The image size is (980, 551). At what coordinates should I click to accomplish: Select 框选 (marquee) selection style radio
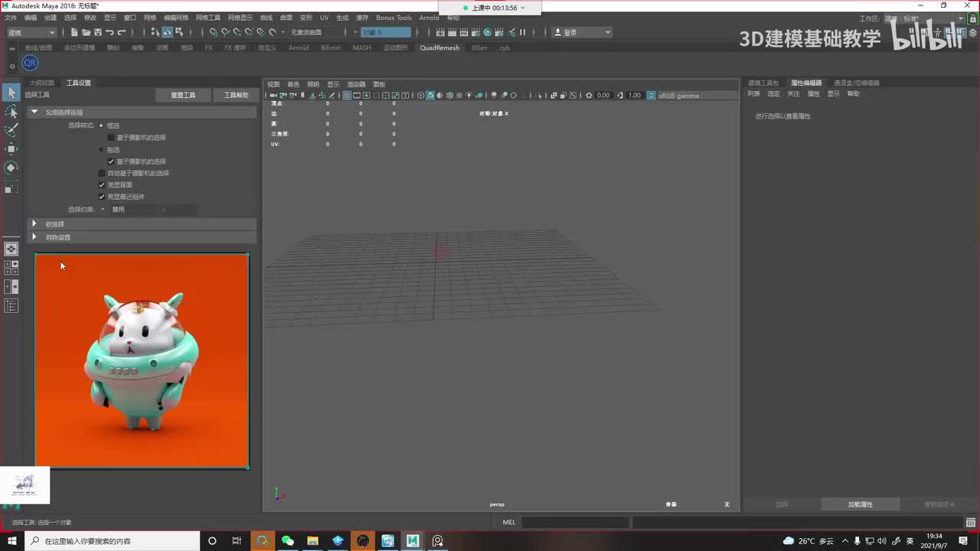point(101,126)
